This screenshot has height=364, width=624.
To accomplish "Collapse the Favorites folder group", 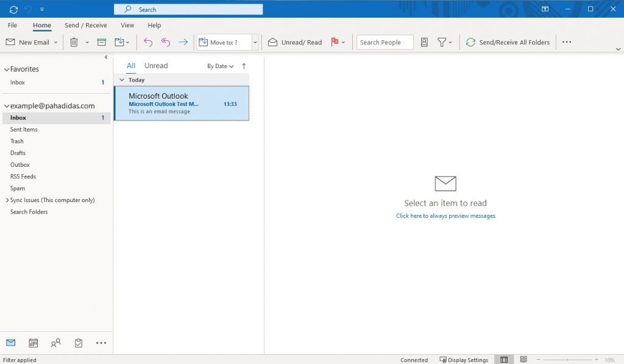I will pyautogui.click(x=7, y=69).
